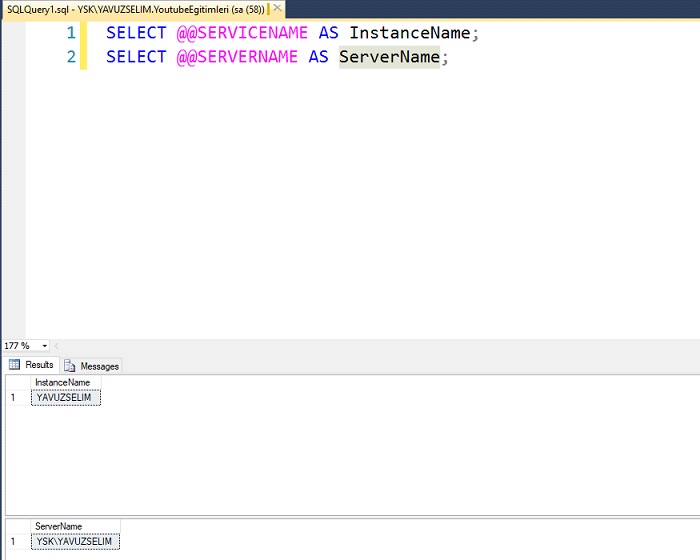Click line number 1 in the gutter
700x560 pixels.
[x=71, y=33]
